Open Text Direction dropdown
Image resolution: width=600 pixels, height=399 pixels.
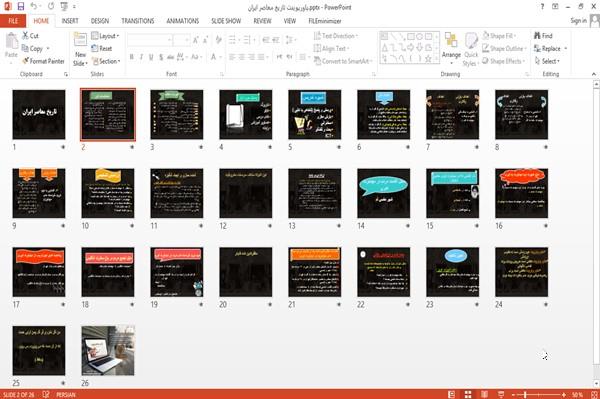point(336,36)
